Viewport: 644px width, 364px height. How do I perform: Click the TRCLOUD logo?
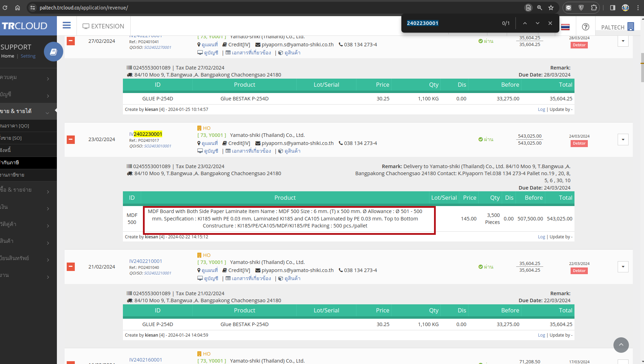(x=25, y=26)
